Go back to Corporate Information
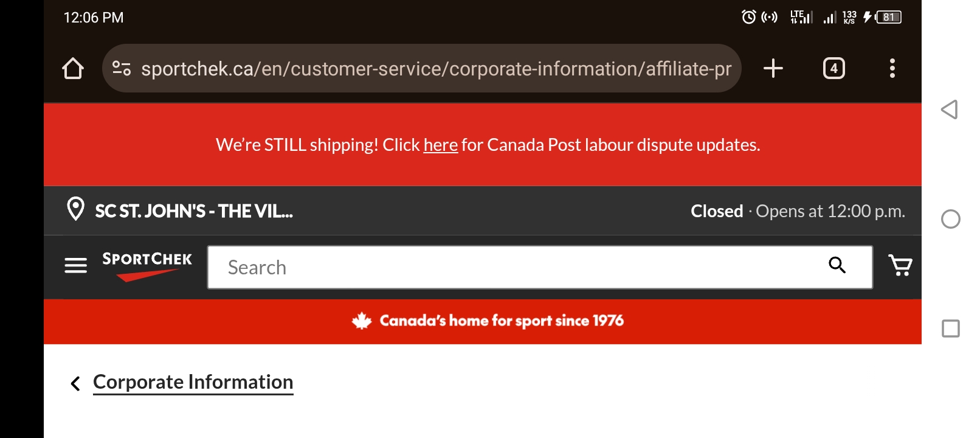Image resolution: width=980 pixels, height=438 pixels. click(x=193, y=382)
